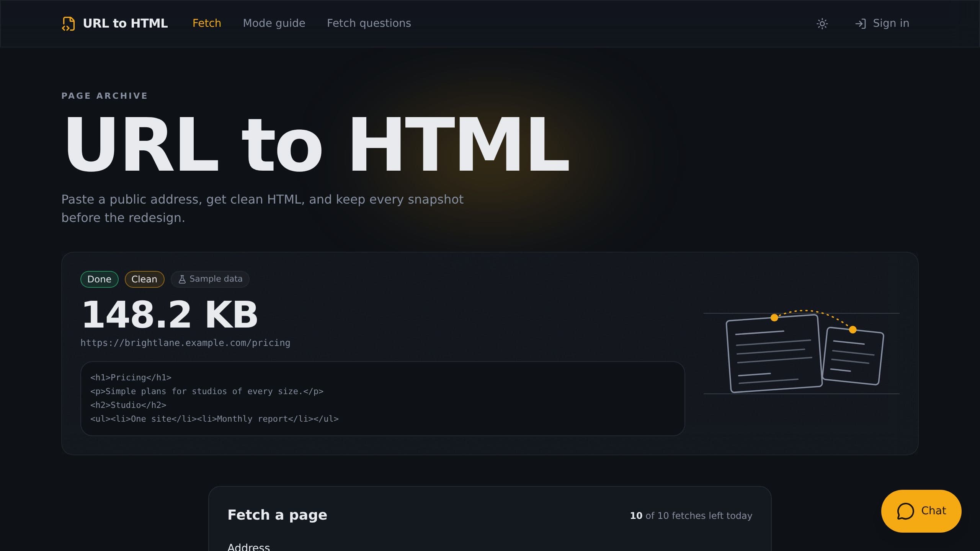Image resolution: width=980 pixels, height=551 pixels.
Task: Open the Mode guide page
Action: 274,23
